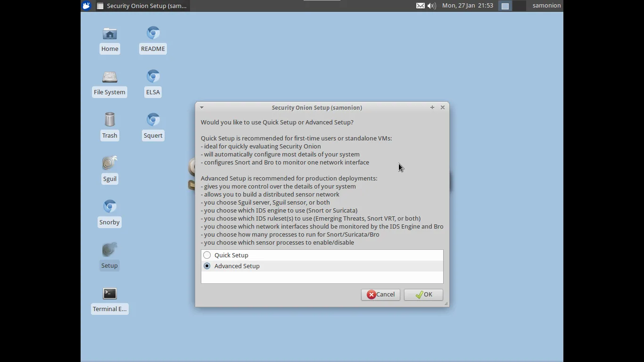
Task: Click the dialog's resize grip corner
Action: point(446,304)
